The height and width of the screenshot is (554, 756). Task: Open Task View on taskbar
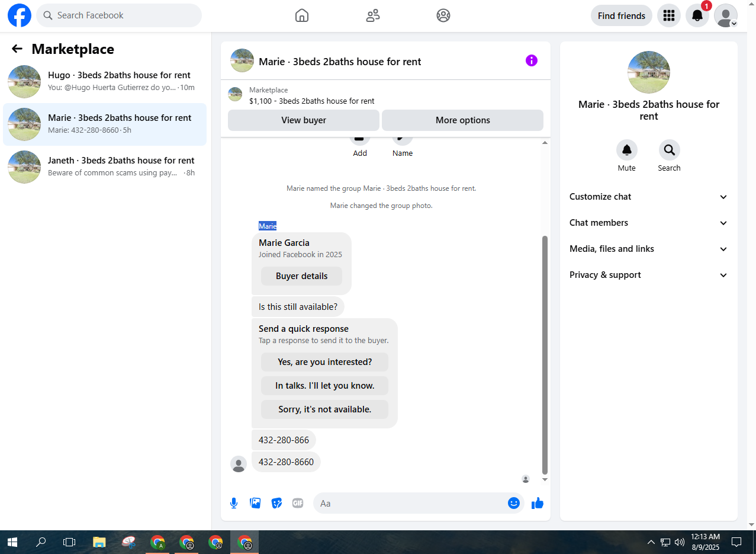click(69, 542)
